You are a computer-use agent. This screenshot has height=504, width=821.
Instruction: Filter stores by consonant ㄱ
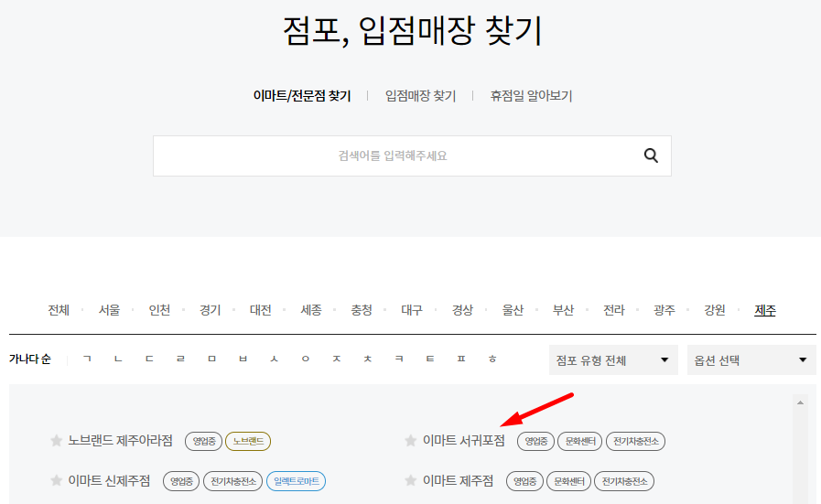[x=87, y=359]
